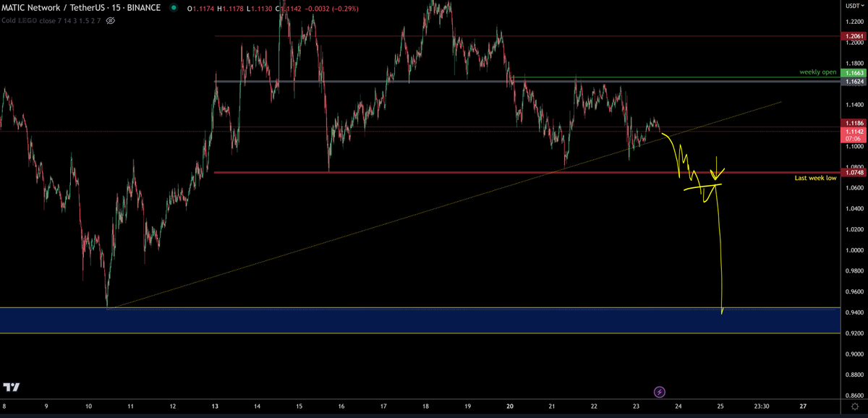868x418 pixels.
Task: Select the green 1.1663 price label
Action: coord(854,73)
